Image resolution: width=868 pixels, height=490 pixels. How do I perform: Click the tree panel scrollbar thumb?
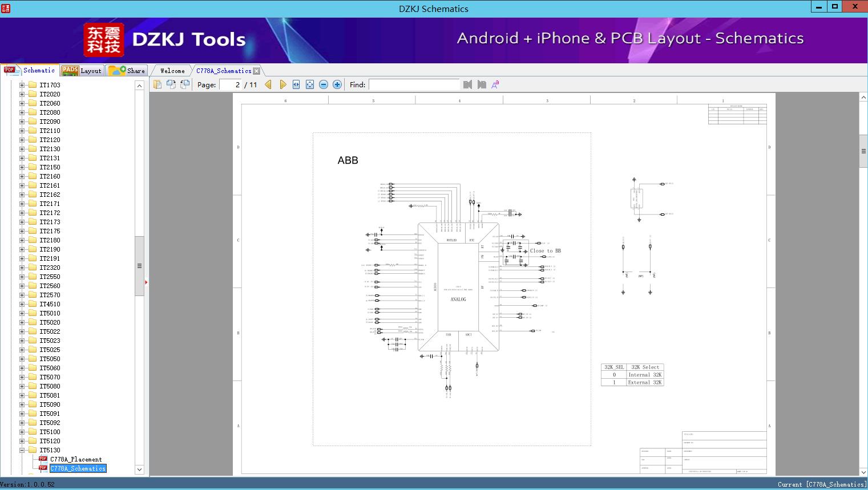tap(139, 266)
